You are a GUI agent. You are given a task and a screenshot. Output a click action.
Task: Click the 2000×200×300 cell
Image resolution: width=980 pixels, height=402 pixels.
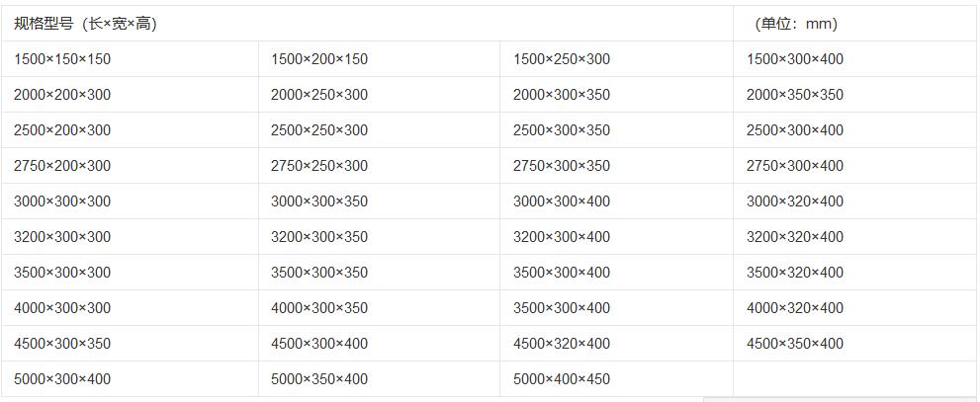tap(62, 95)
